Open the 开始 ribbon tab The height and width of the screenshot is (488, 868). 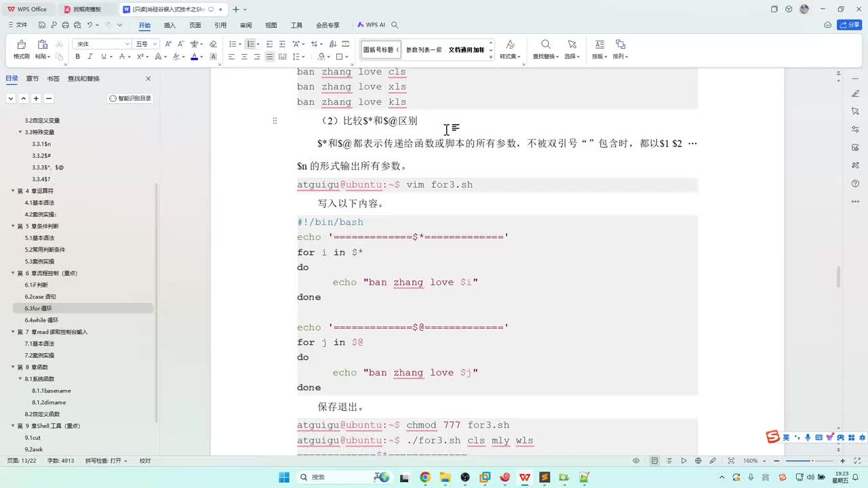click(x=144, y=25)
